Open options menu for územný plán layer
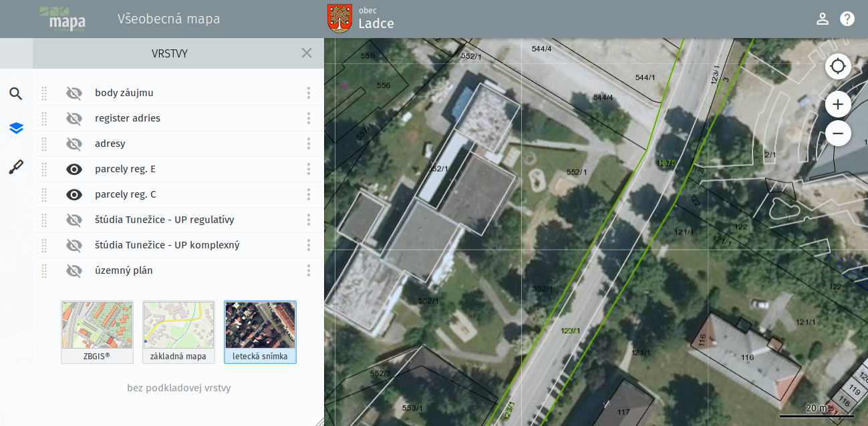This screenshot has height=426, width=868. [309, 270]
